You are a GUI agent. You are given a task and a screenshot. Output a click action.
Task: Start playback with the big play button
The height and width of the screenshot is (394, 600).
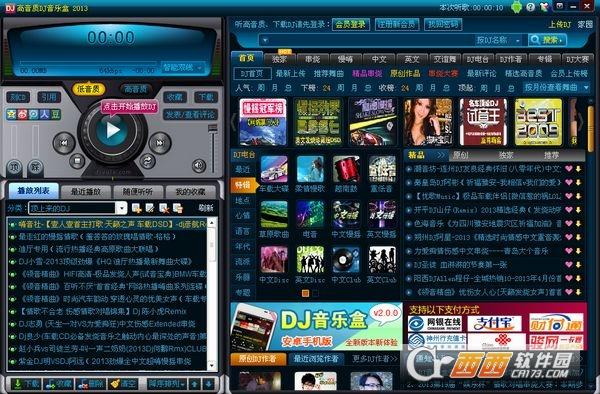tap(111, 130)
